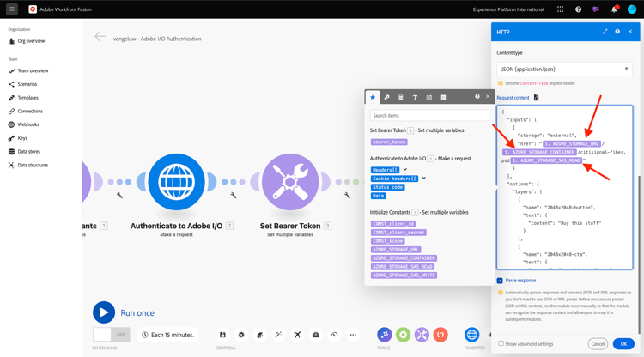Expand the Cookie headers[] item arrow
This screenshot has width=644, height=357.
[424, 178]
